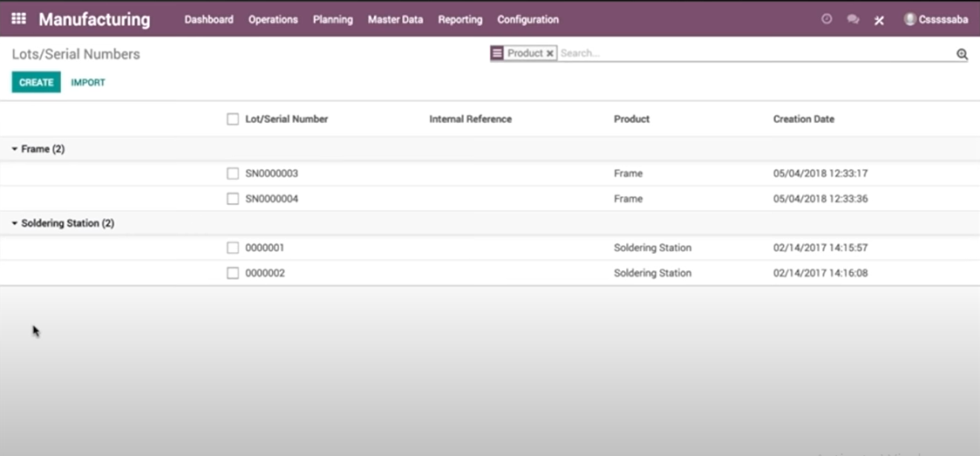Screen dimensions: 980x456
Task: Open the Reporting menu
Action: tap(459, 19)
